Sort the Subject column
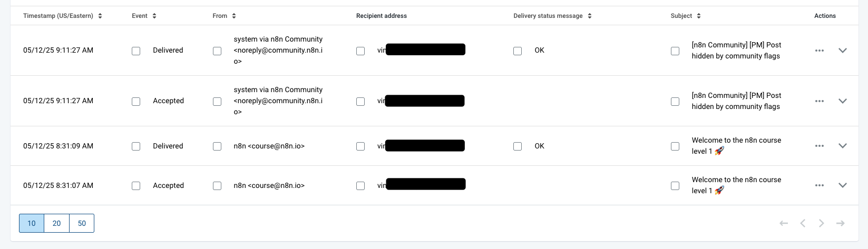Image resolution: width=868 pixels, height=249 pixels. pos(699,16)
